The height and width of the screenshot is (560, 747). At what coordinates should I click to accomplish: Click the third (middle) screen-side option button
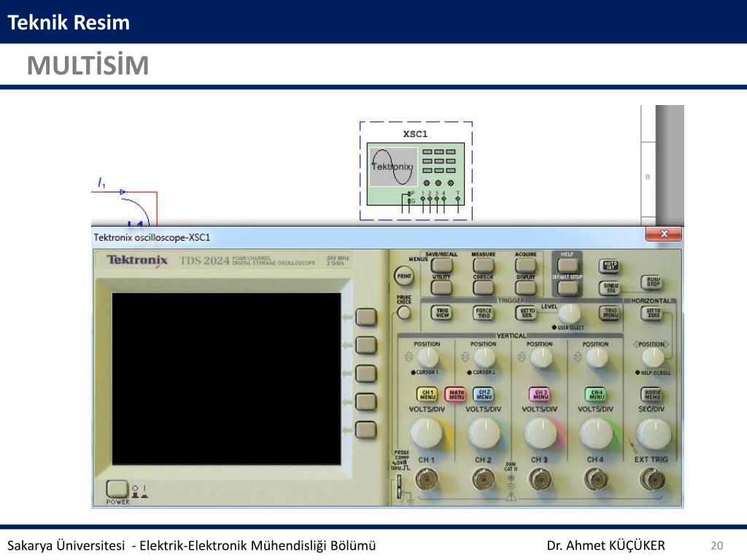click(x=366, y=374)
